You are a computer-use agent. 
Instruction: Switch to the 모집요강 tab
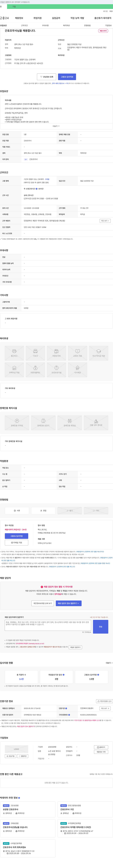coord(3,26)
